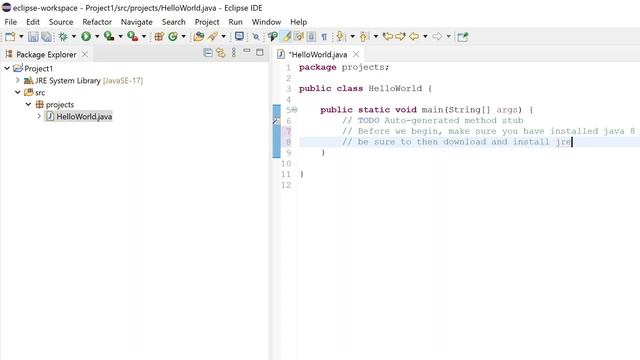Screen dimensions: 640x360
Task: Collapse the src folder node
Action: 18,92
